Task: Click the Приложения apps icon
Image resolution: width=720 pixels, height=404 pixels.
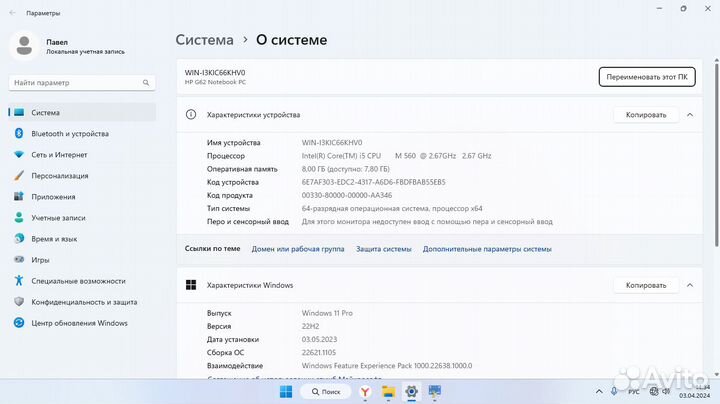Action: point(19,196)
